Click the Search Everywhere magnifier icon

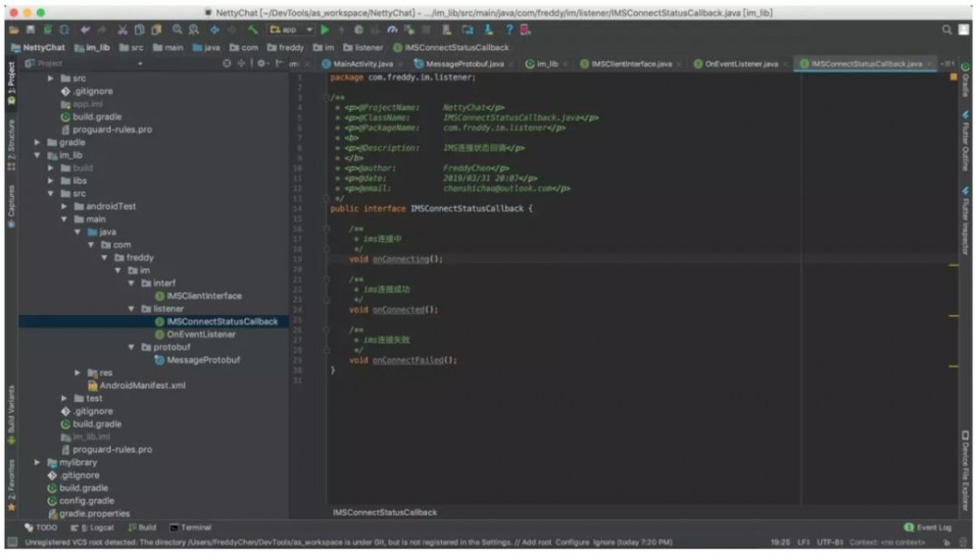(948, 30)
